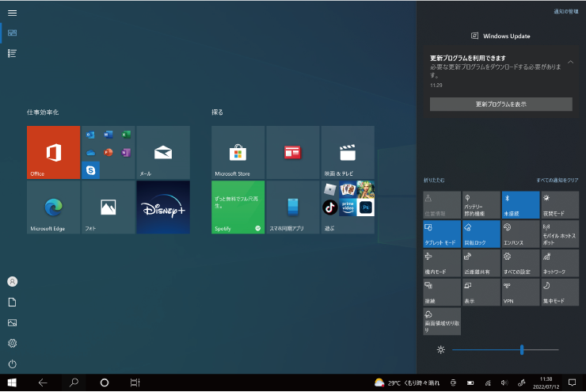Screen dimensions: 586x392
Task: Open 接続 connect quick action
Action: [x=442, y=292]
